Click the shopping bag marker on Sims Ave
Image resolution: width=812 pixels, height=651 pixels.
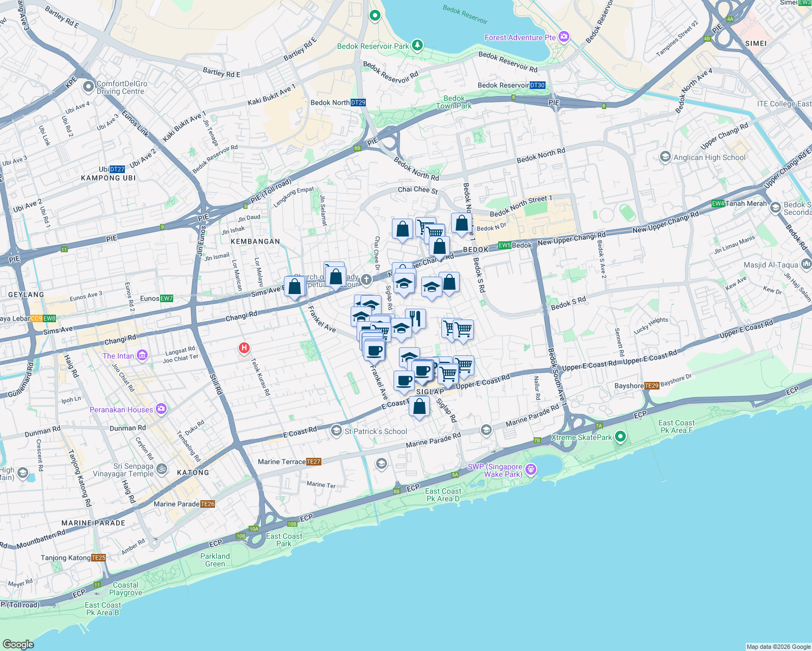(x=295, y=286)
